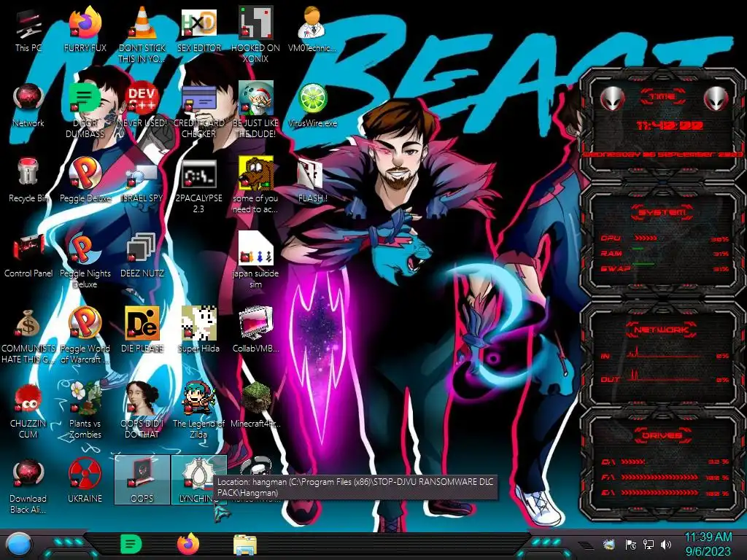Click the blue Start orb
This screenshot has height=560, width=747.
pyautogui.click(x=19, y=544)
